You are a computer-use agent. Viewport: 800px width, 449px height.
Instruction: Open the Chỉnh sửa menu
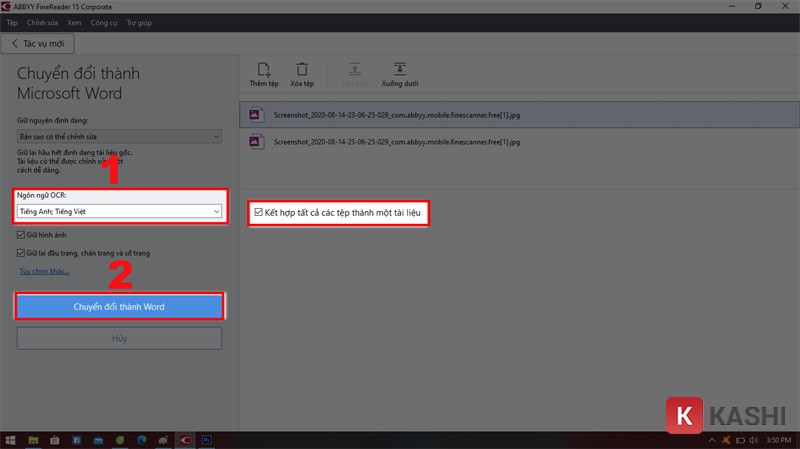coord(42,22)
